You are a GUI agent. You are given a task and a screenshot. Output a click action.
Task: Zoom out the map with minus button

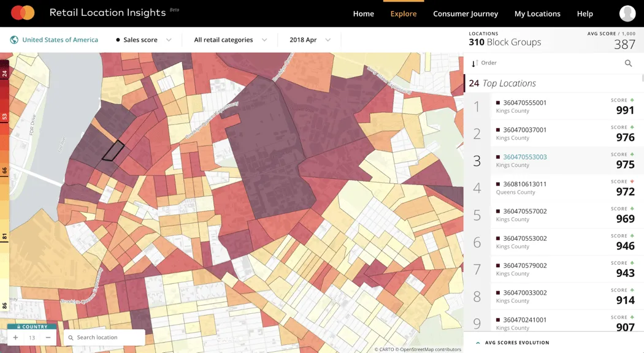(x=48, y=338)
